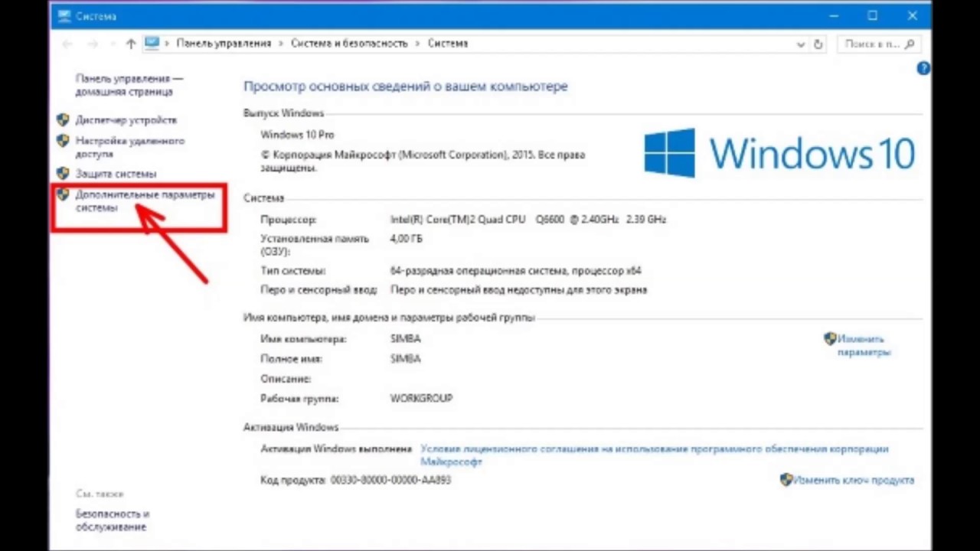Screen dimensions: 980x551
Task: Click shield icon beside Изменить параметры
Action: [830, 338]
